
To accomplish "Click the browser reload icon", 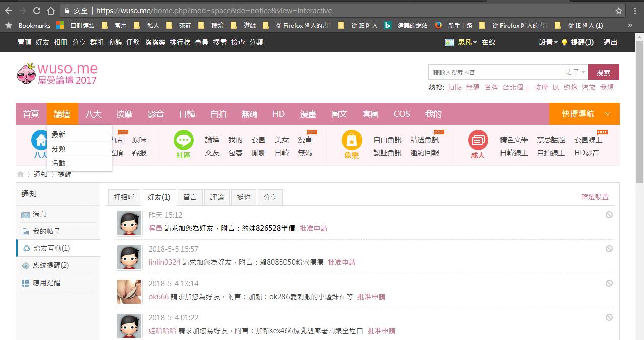I will coord(37,11).
